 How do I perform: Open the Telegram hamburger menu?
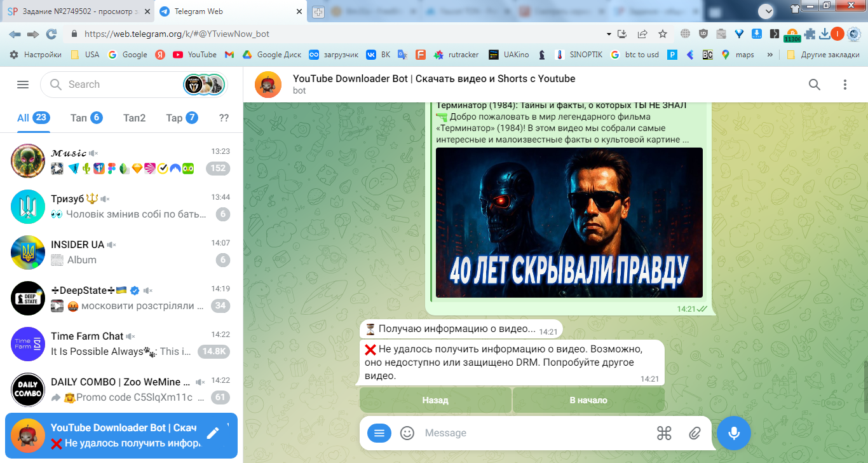click(23, 85)
